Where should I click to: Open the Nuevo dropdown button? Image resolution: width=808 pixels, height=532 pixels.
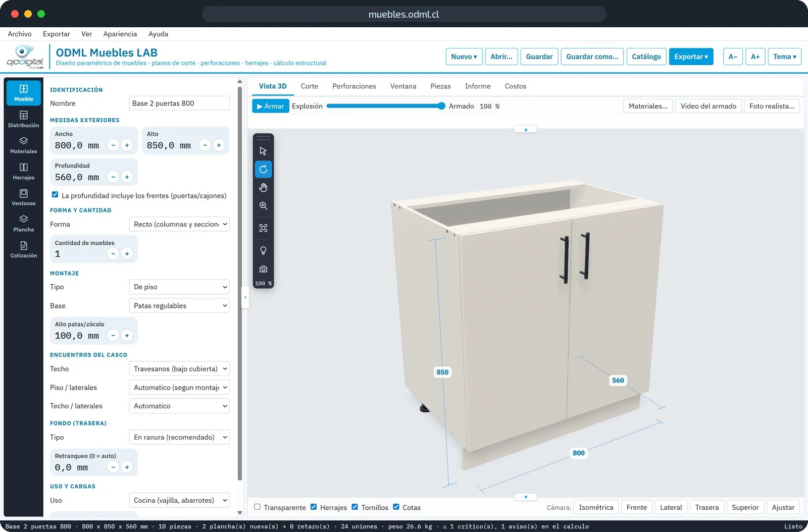click(x=464, y=57)
